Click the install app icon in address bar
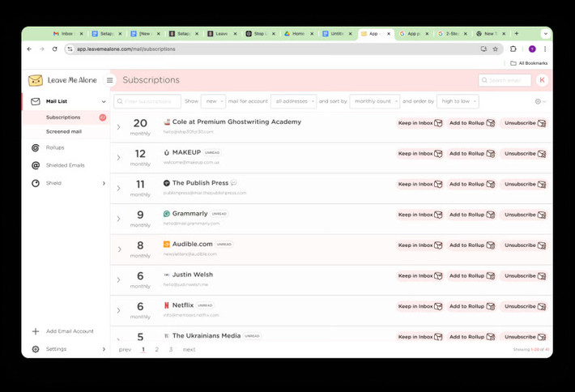 pos(483,49)
